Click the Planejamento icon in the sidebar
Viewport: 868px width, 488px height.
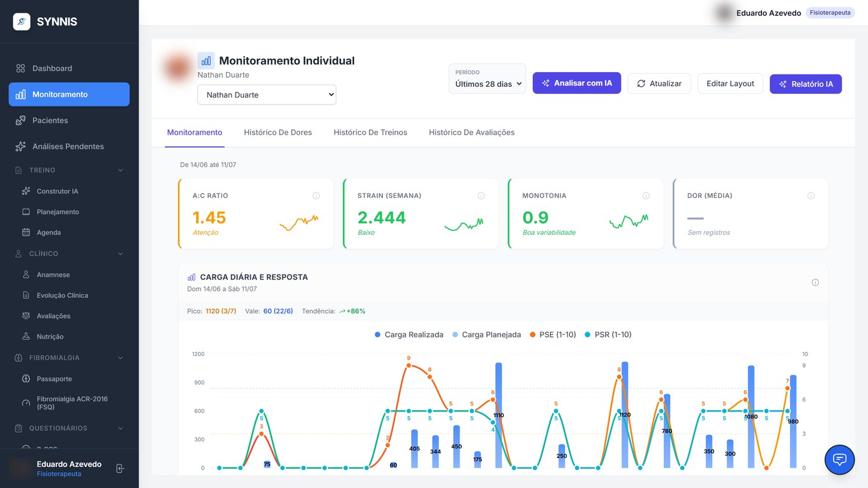point(26,212)
